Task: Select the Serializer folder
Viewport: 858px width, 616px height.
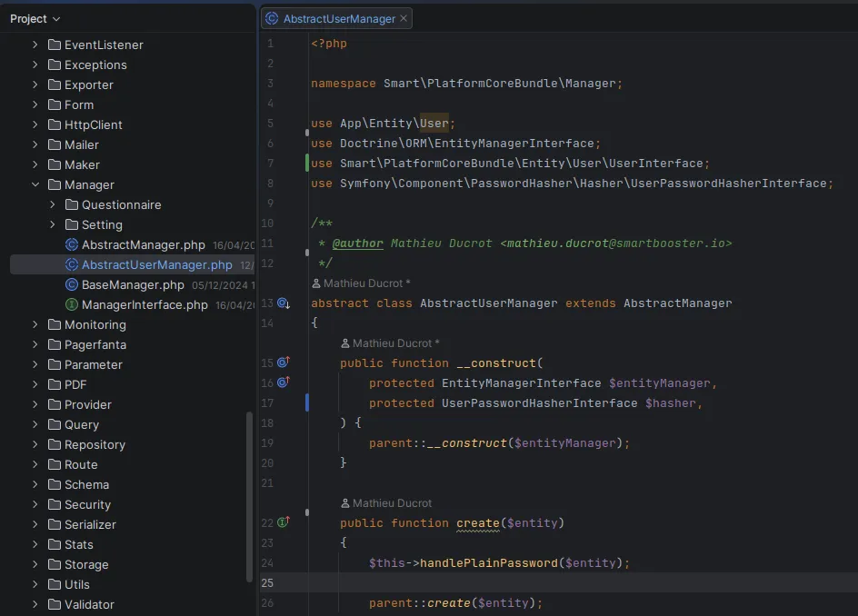Action: tap(90, 524)
